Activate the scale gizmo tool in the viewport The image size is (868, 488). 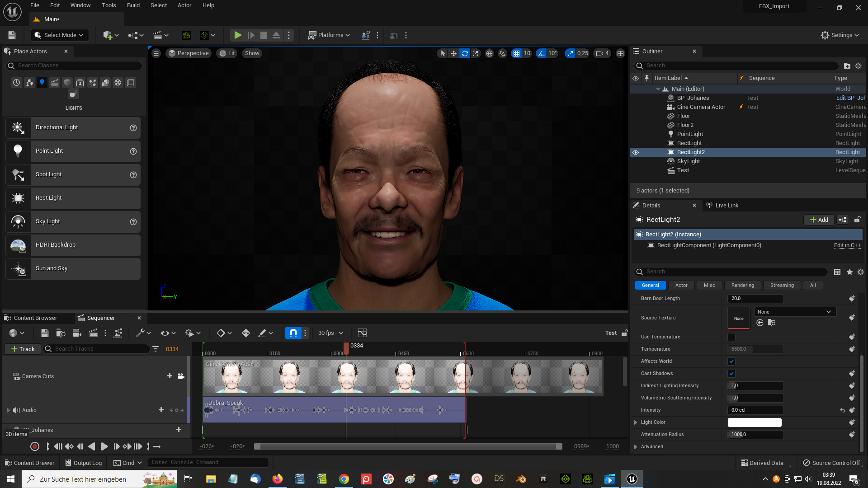[476, 53]
